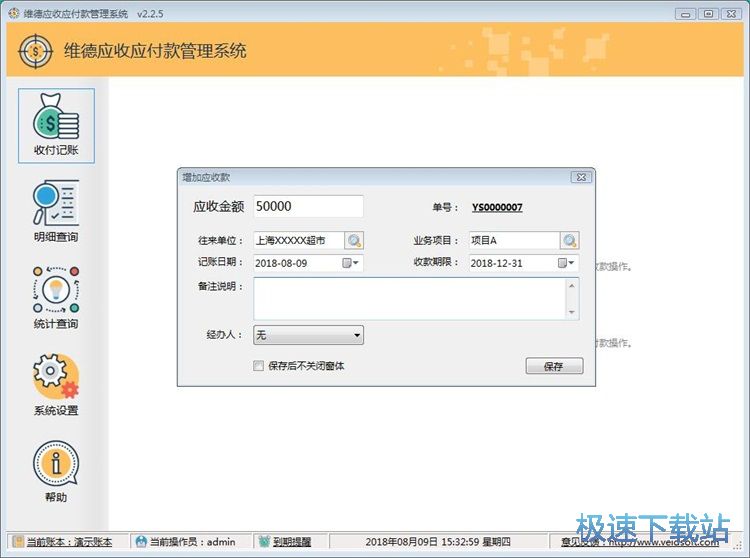Open the 收款期限 calendar dropdown
Viewport: 750px width, 558px height.
[x=566, y=263]
